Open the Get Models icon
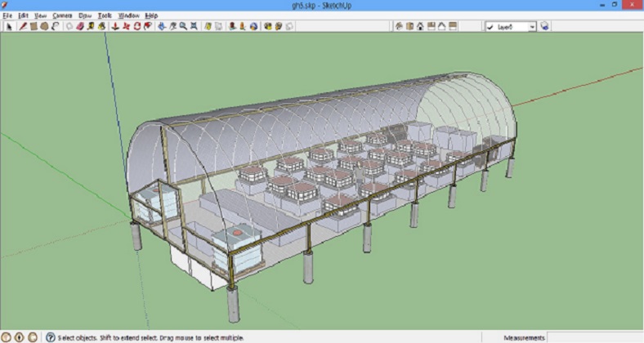The image size is (644, 343). click(x=268, y=27)
